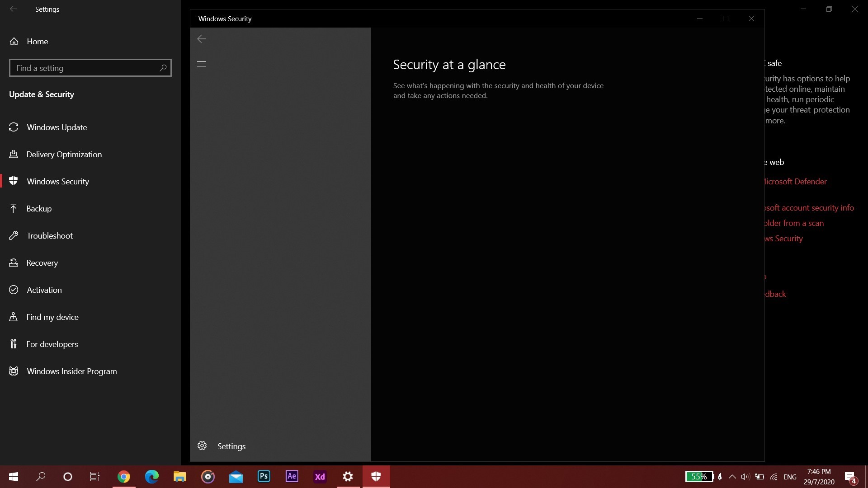Open the clock showing 7:46 PM
This screenshot has height=488, width=868.
(819, 477)
